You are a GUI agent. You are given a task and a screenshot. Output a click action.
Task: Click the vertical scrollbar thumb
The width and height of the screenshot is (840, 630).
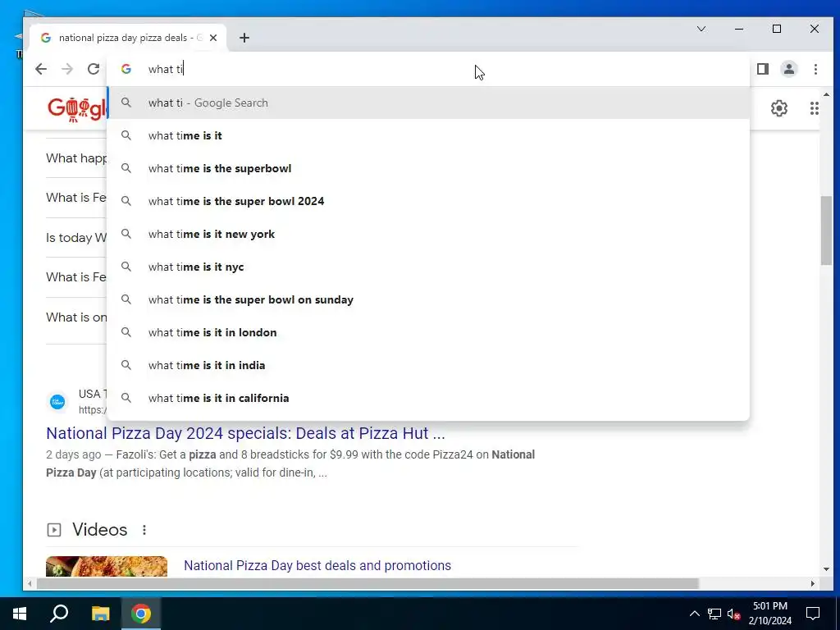826,231
